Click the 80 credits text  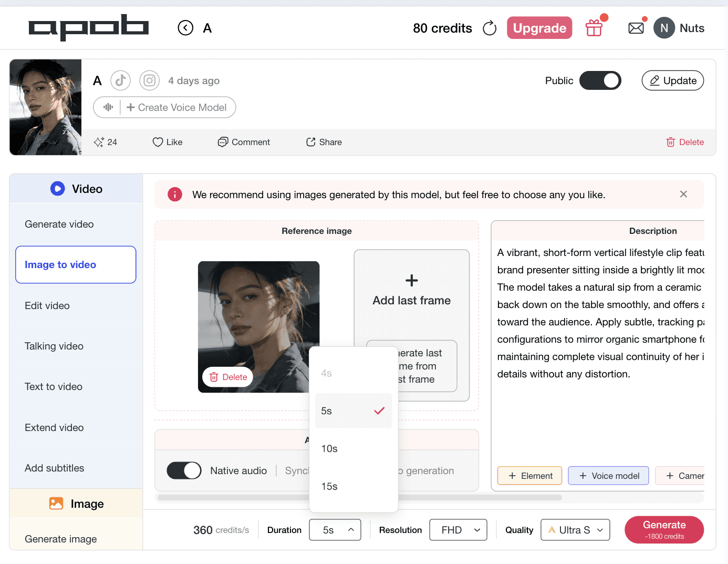(x=442, y=28)
